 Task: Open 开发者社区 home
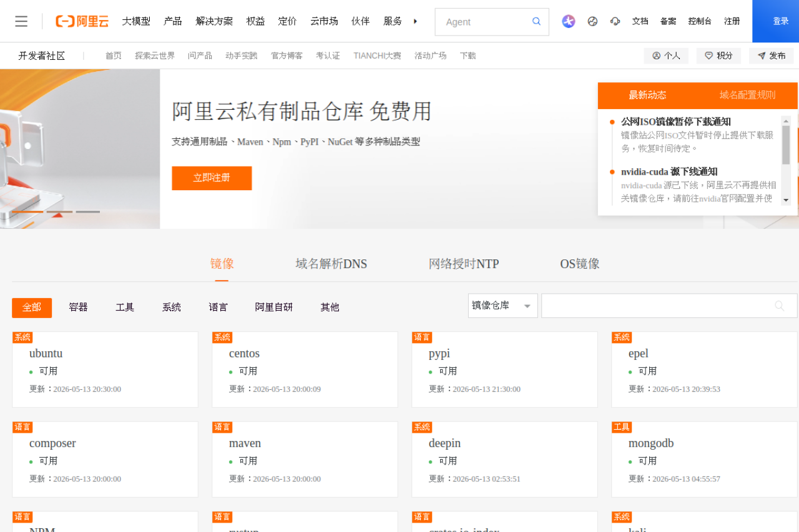click(42, 56)
